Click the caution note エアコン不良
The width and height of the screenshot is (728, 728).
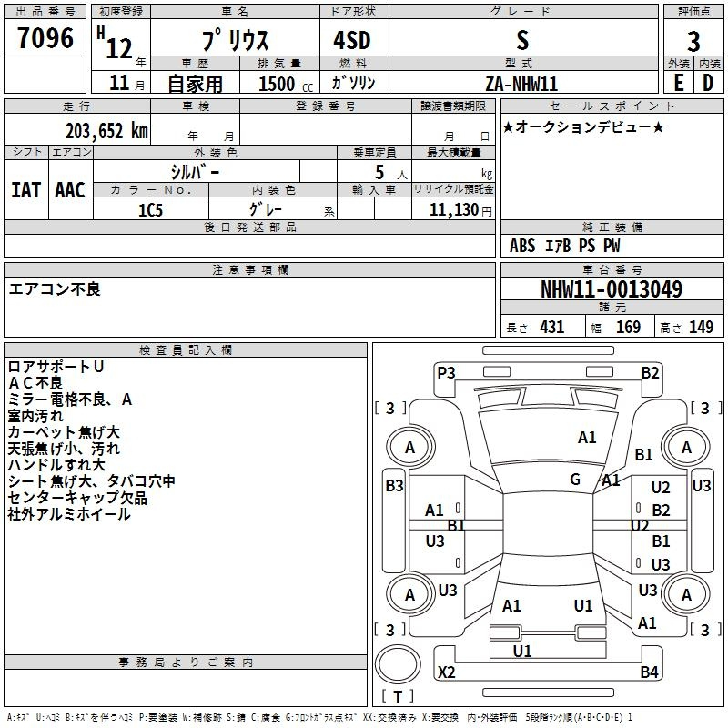55,288
